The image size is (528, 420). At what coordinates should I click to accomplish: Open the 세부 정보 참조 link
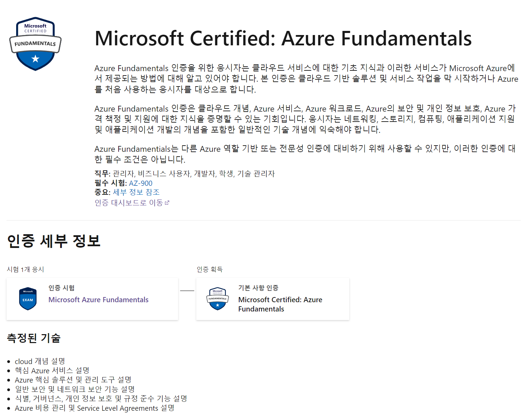click(x=136, y=192)
